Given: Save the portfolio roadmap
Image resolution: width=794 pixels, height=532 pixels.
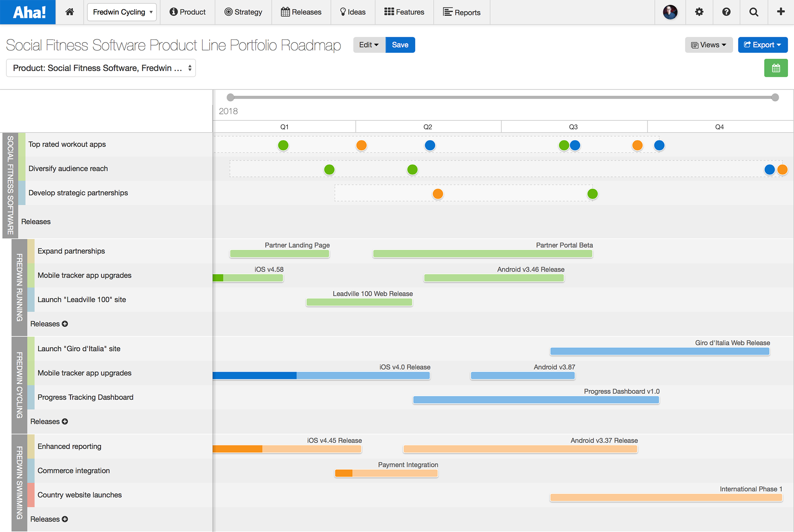Looking at the screenshot, I should click(x=400, y=44).
